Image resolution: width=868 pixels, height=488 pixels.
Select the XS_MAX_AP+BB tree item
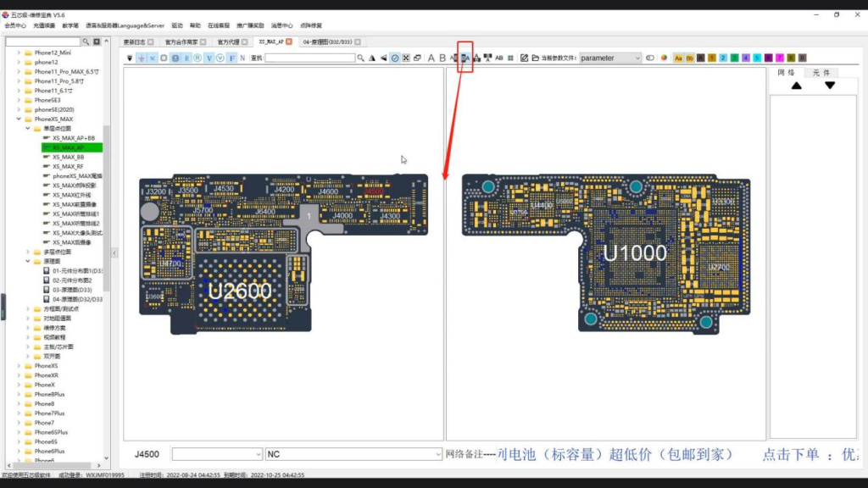[x=74, y=138]
